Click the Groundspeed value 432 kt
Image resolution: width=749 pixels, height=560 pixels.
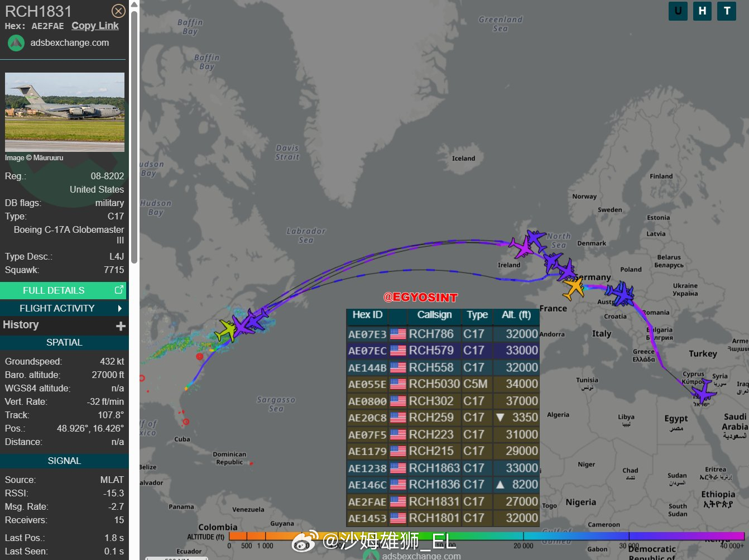112,361
